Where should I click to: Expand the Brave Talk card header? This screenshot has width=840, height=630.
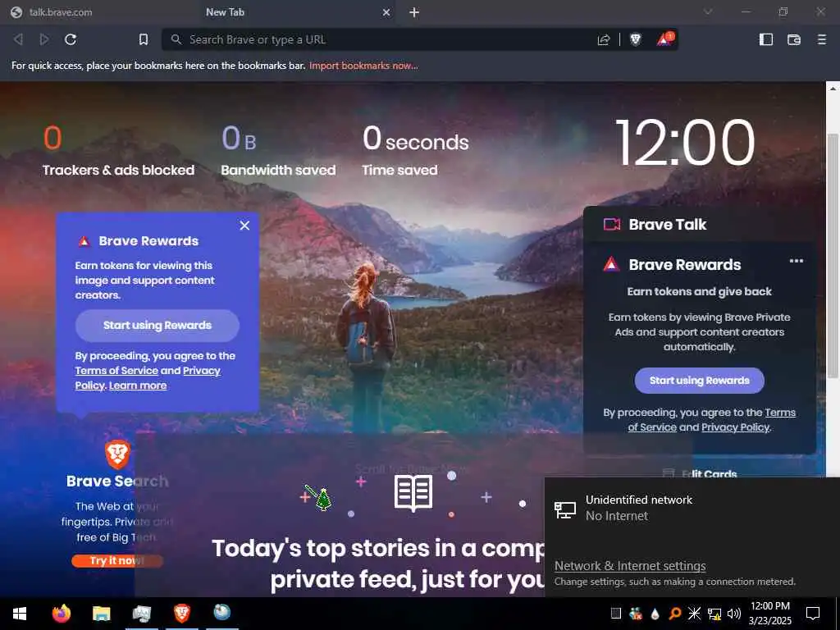(x=700, y=225)
